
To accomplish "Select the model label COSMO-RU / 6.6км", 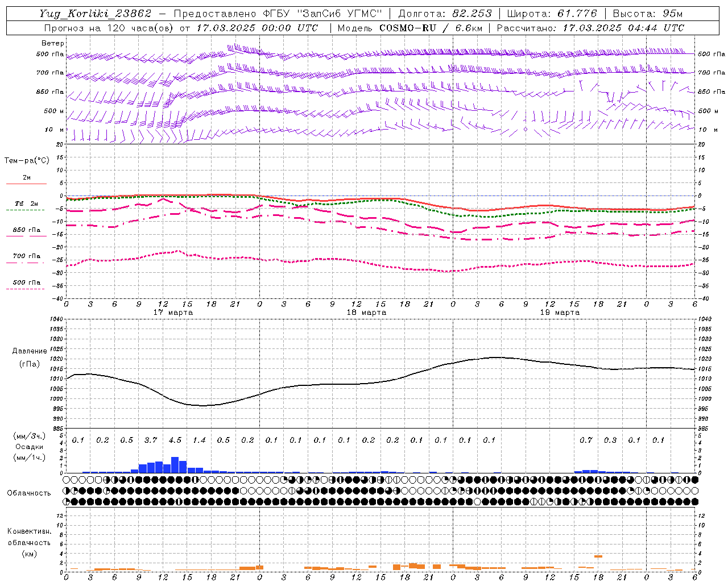I will pos(409,28).
